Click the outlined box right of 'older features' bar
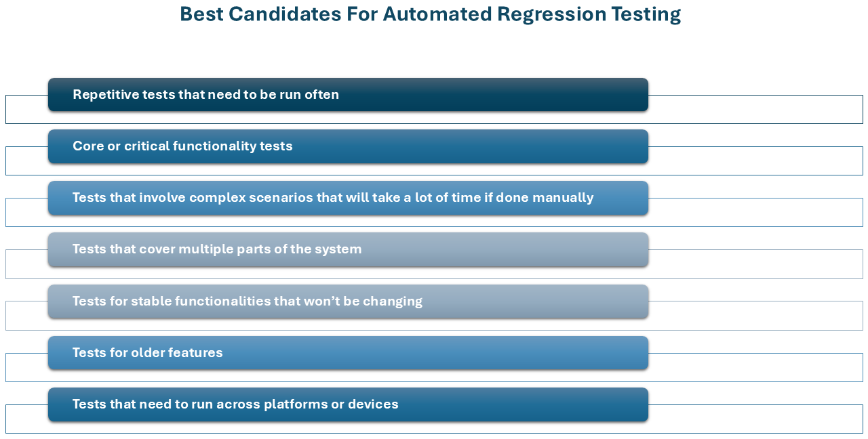This screenshot has height=439, width=868. [x=755, y=367]
